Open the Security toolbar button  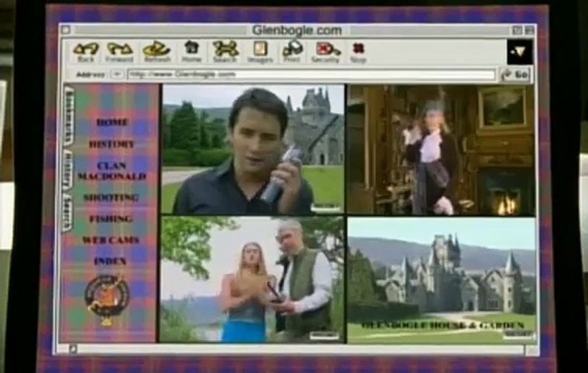point(326,52)
